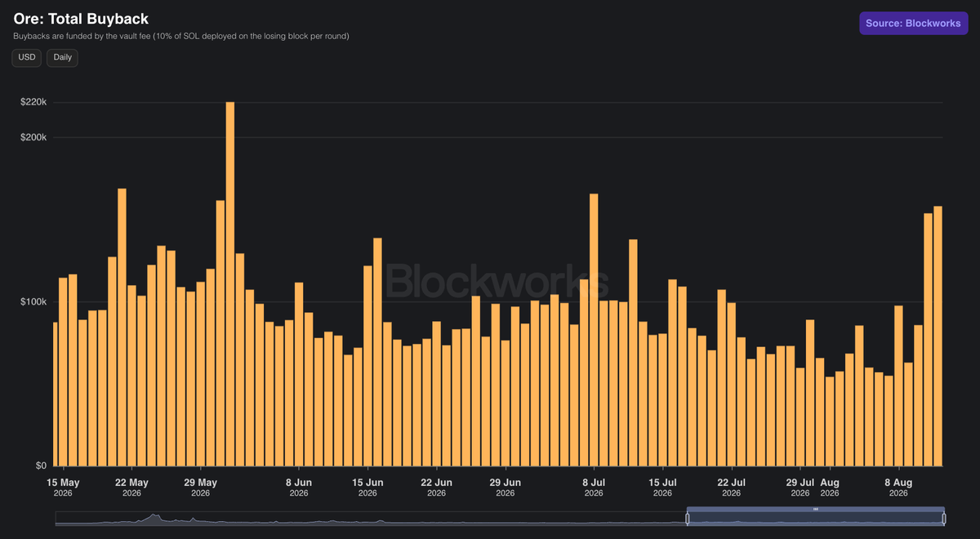Click the 29 Jun x-axis label

506,487
